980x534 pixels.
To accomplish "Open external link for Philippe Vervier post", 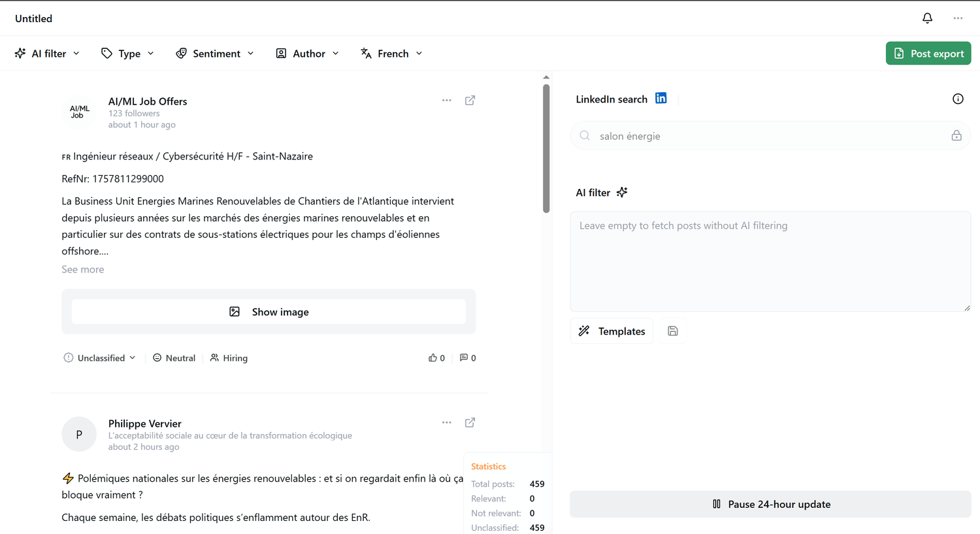I will (x=470, y=422).
